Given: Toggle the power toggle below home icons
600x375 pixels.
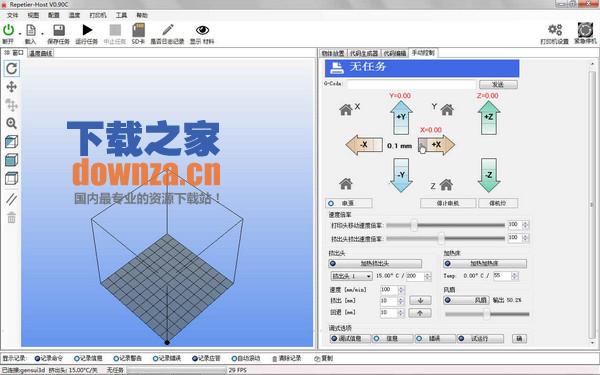Looking at the screenshot, I should (349, 203).
